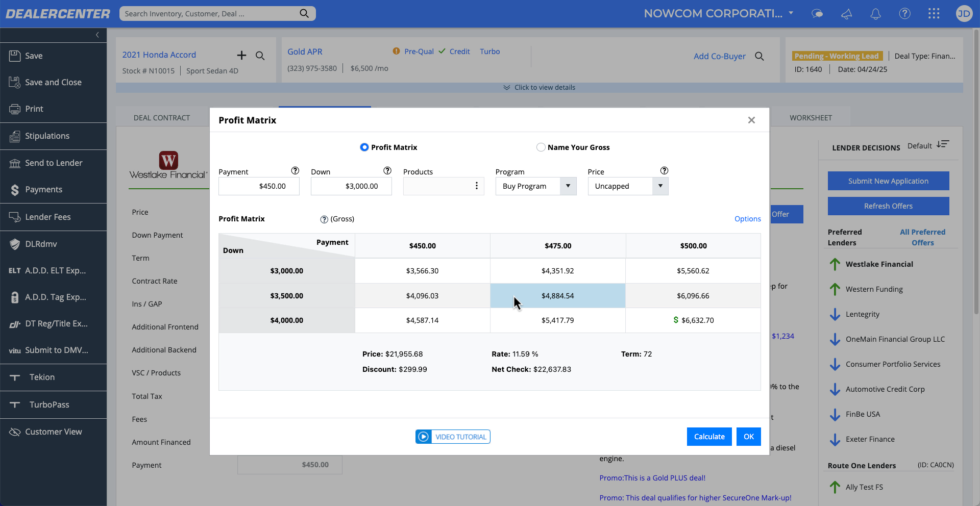
Task: Open A.D.D. Tag Exp sidebar item
Action: [53, 297]
